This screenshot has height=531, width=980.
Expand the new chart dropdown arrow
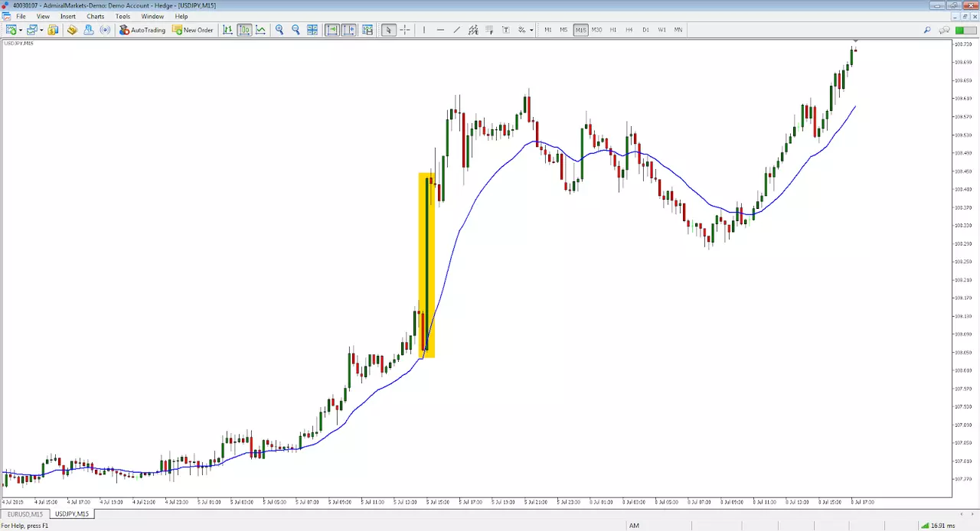pyautogui.click(x=20, y=30)
